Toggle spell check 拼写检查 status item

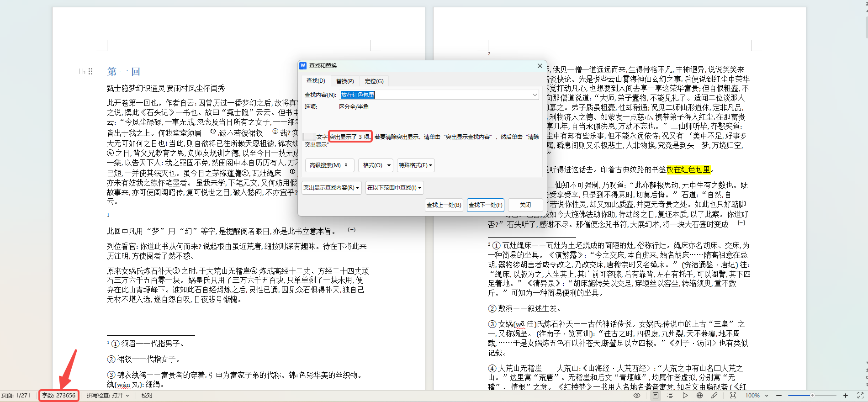coord(107,396)
